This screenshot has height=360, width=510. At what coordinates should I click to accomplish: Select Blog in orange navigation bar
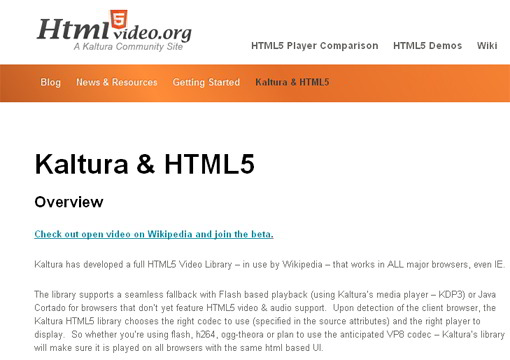(51, 82)
